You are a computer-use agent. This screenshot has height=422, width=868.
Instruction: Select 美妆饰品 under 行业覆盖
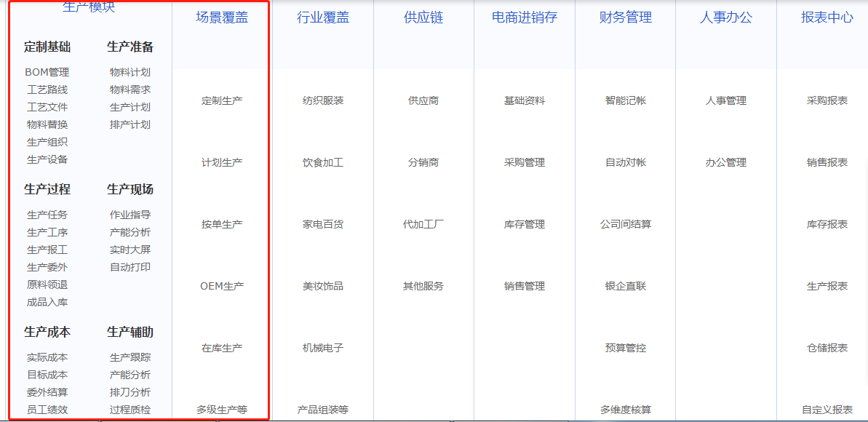321,286
